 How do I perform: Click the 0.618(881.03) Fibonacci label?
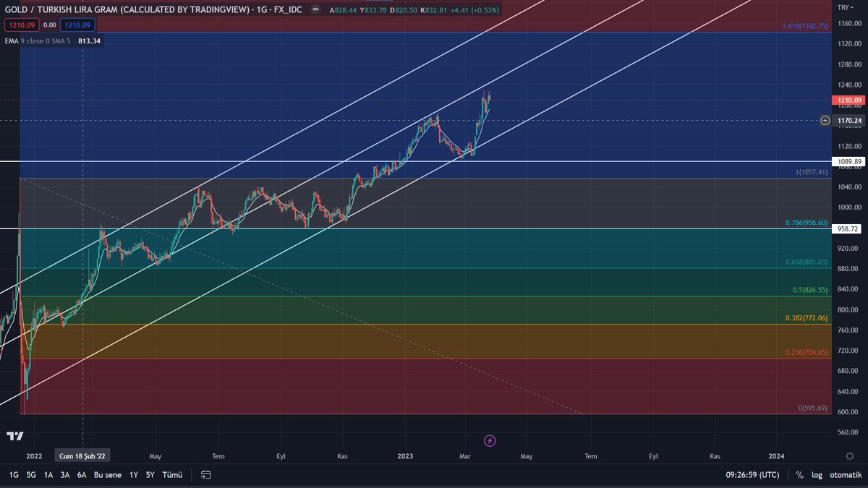click(808, 262)
